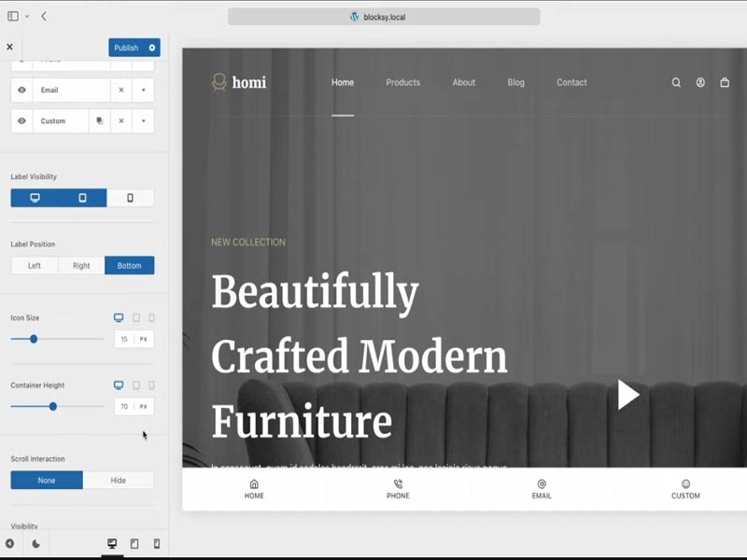
Task: Open the browser sidebar dropdown chevron
Action: pos(26,17)
